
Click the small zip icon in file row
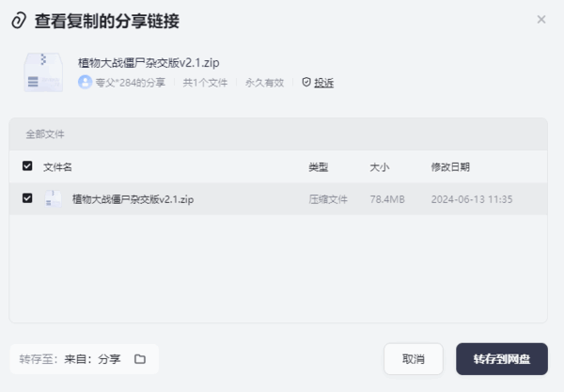53,199
